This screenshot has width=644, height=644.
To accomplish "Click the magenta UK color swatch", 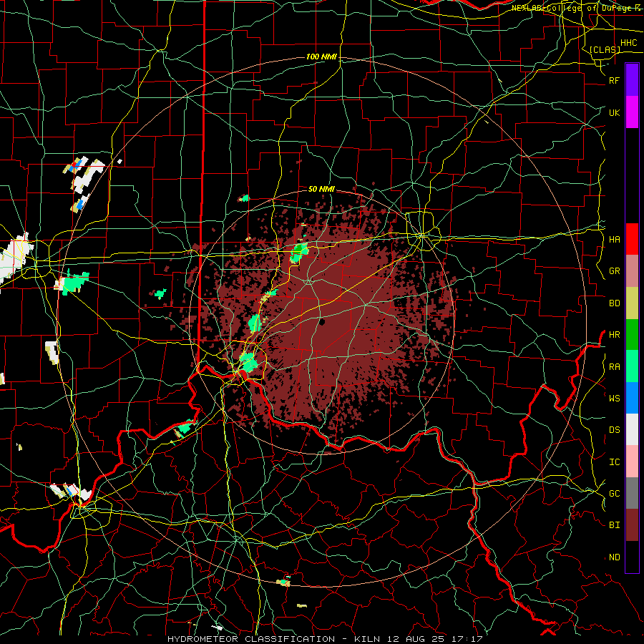I will coord(632,112).
